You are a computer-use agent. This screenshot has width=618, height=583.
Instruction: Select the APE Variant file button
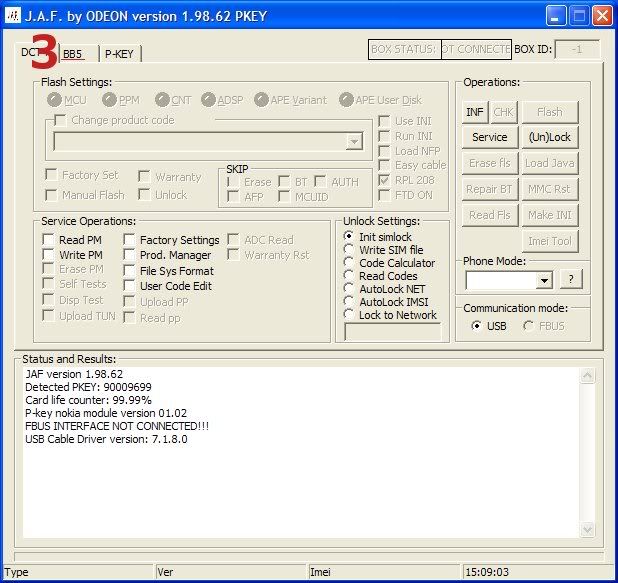tap(261, 100)
